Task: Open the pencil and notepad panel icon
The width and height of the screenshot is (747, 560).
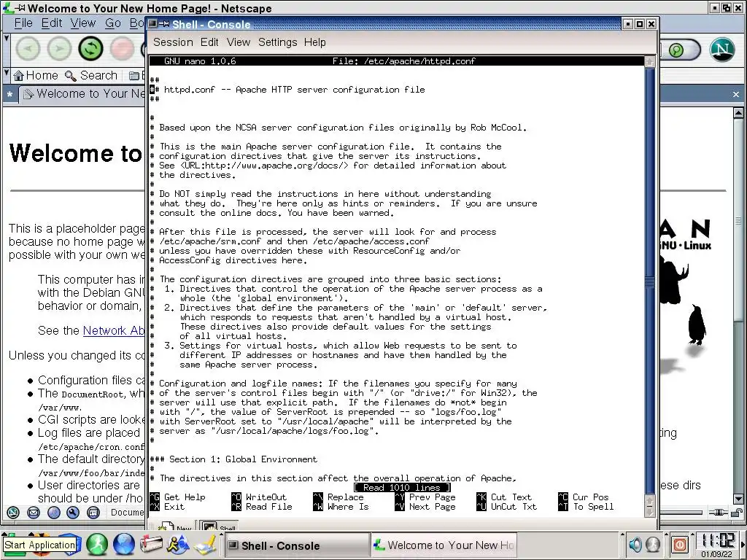Action: tap(206, 545)
